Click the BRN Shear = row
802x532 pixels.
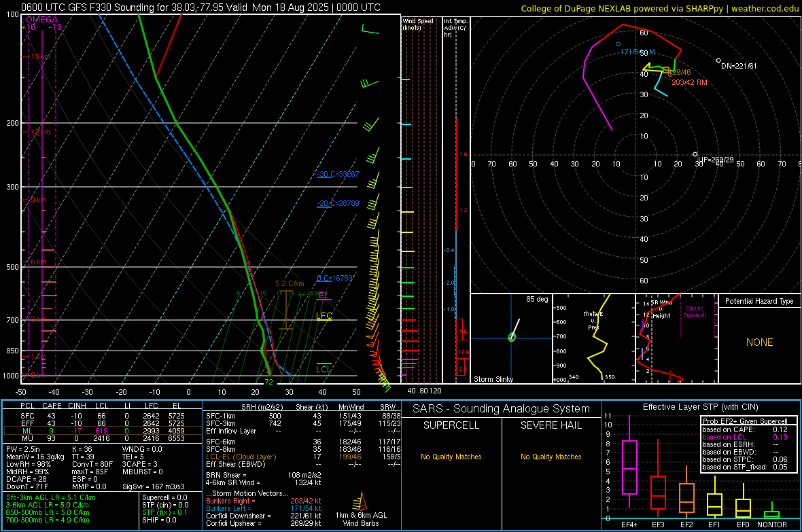tap(264, 475)
